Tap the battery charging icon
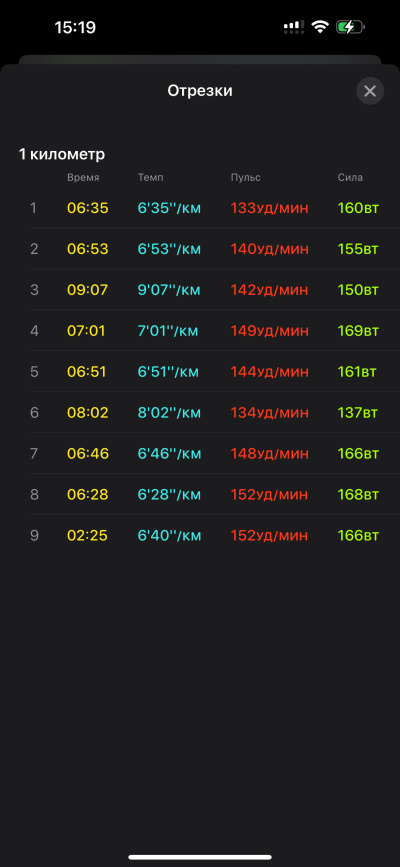This screenshot has height=867, width=400. pos(351,27)
